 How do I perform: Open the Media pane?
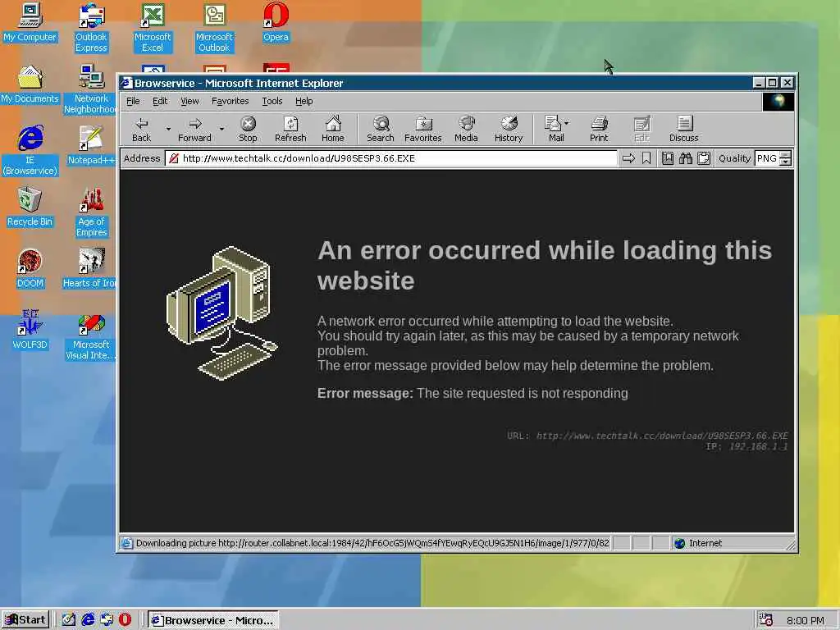click(466, 129)
